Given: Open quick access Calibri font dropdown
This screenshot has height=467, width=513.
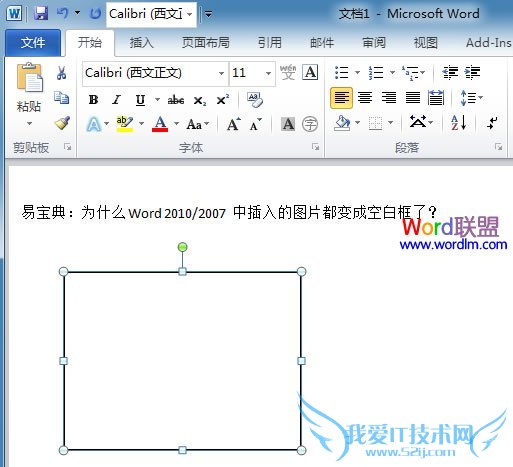Looking at the screenshot, I should 189,14.
